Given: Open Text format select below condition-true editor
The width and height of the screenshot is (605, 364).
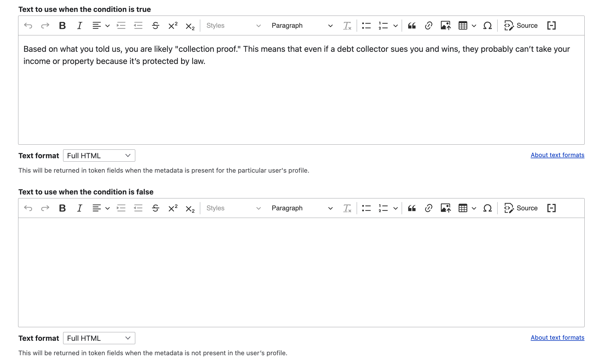Looking at the screenshot, I should coord(99,156).
